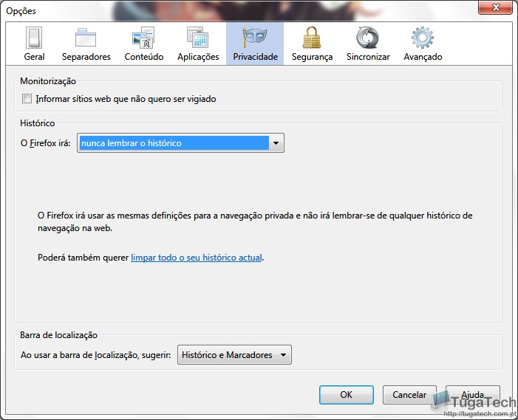
Task: Expand the 'Histórico e Marcadores' suggestion dropdown
Action: click(x=234, y=354)
